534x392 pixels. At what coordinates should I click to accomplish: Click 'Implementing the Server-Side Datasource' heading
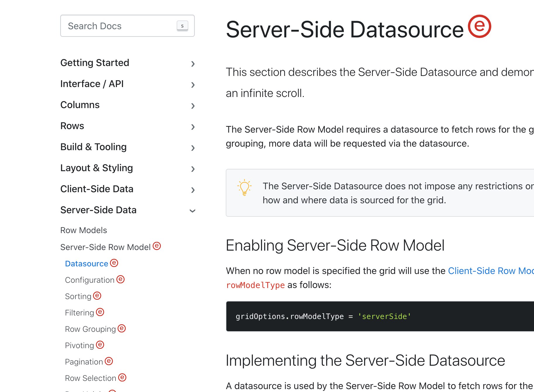[366, 360]
